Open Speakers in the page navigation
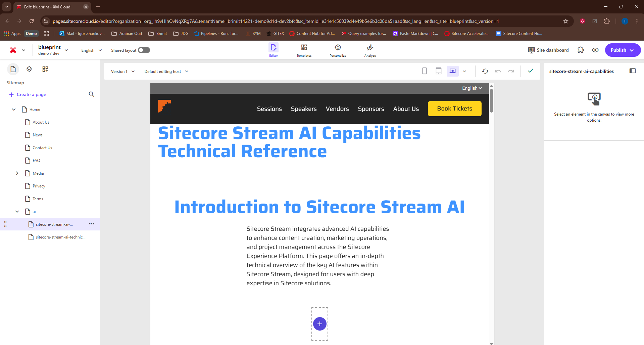This screenshot has height=345, width=644. click(304, 109)
